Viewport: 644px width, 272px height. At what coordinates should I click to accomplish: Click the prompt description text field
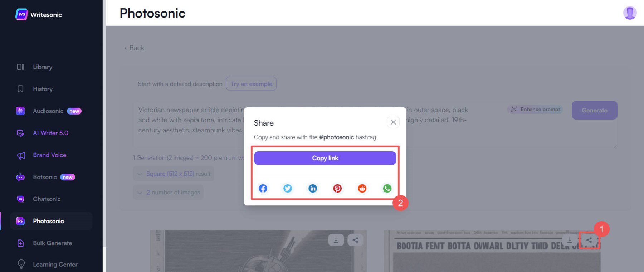375,125
